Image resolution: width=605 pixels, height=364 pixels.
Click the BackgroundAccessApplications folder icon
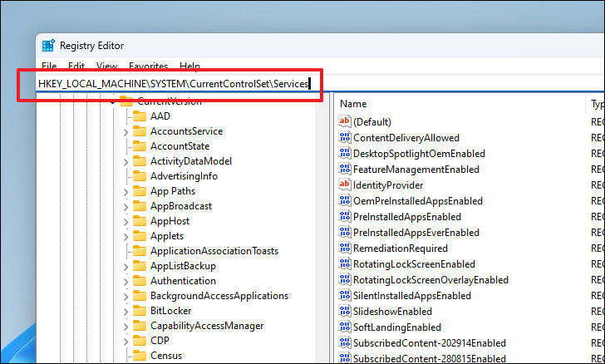140,296
